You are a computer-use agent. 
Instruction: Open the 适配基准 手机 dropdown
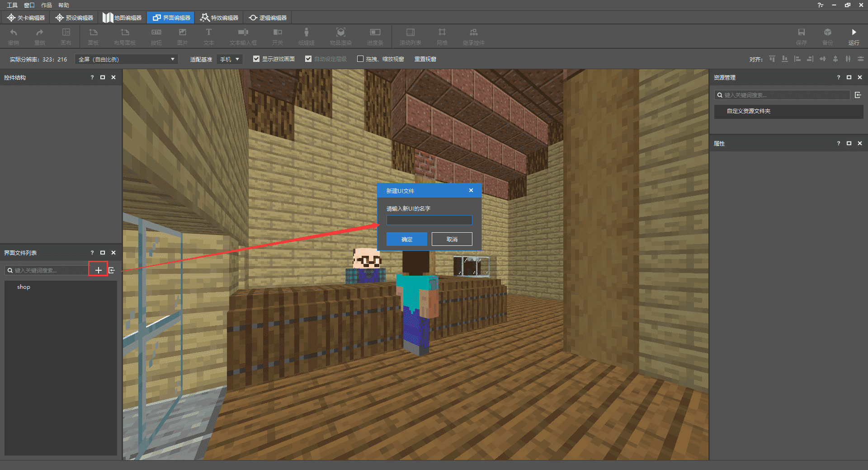(230, 59)
